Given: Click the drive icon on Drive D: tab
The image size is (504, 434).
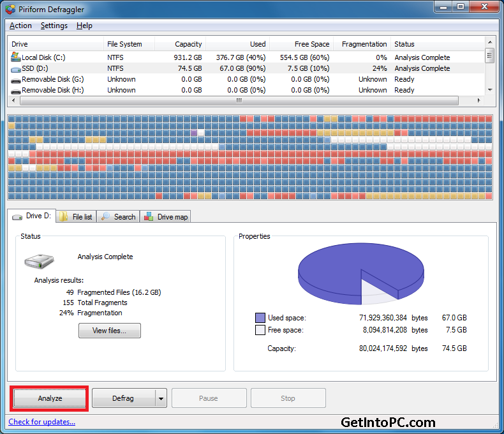Looking at the screenshot, I should point(17,218).
